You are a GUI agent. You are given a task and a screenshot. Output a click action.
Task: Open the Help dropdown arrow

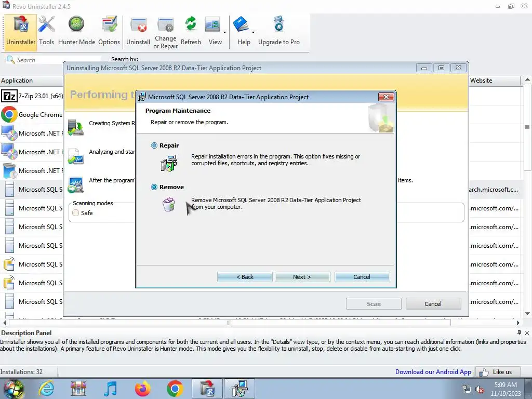point(253,33)
